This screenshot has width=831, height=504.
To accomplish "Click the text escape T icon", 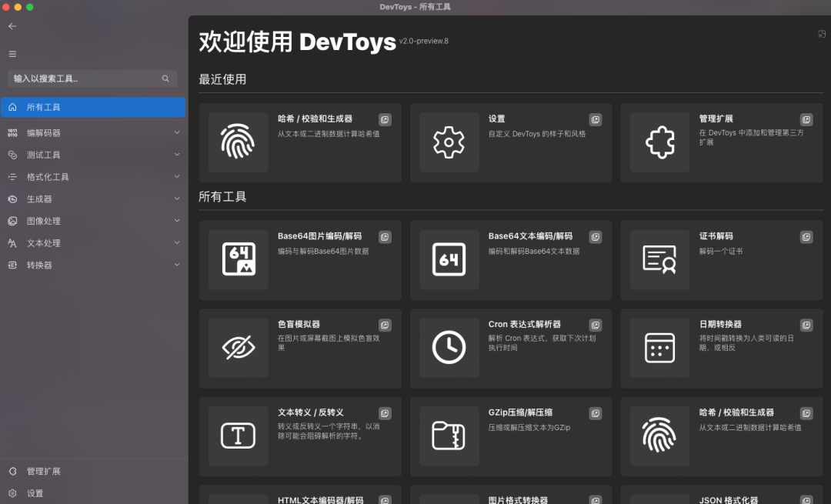I will click(x=238, y=435).
